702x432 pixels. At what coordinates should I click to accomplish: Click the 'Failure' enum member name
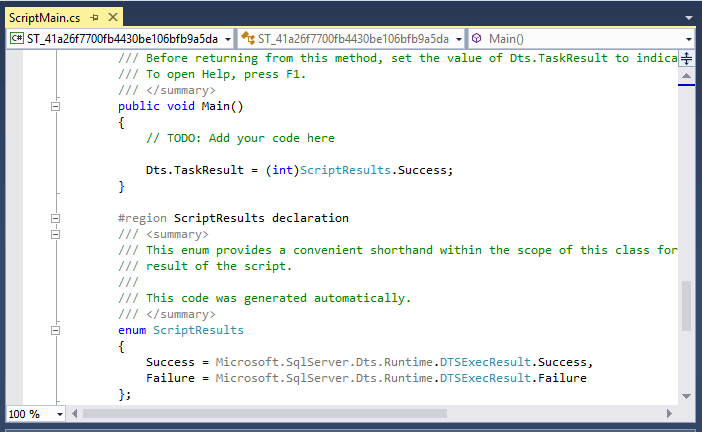(170, 378)
